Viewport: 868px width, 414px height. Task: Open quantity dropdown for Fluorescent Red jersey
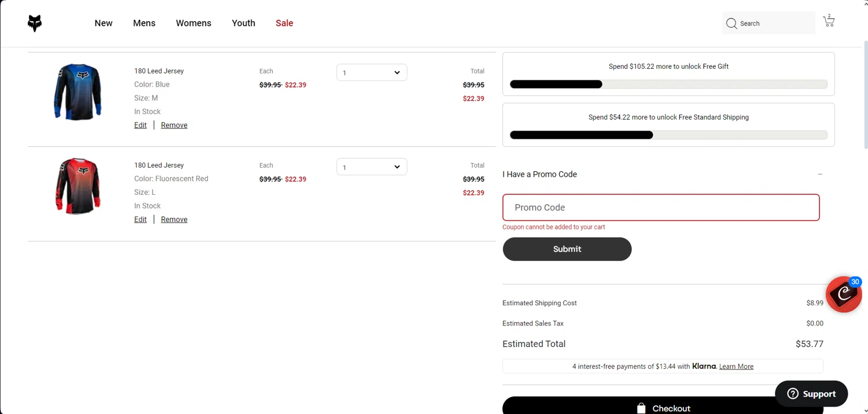point(372,167)
